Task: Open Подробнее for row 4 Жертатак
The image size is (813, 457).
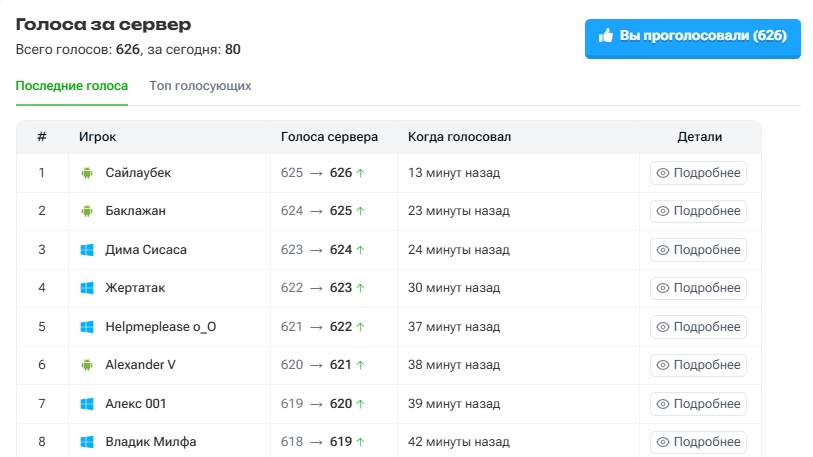Action: coord(698,288)
